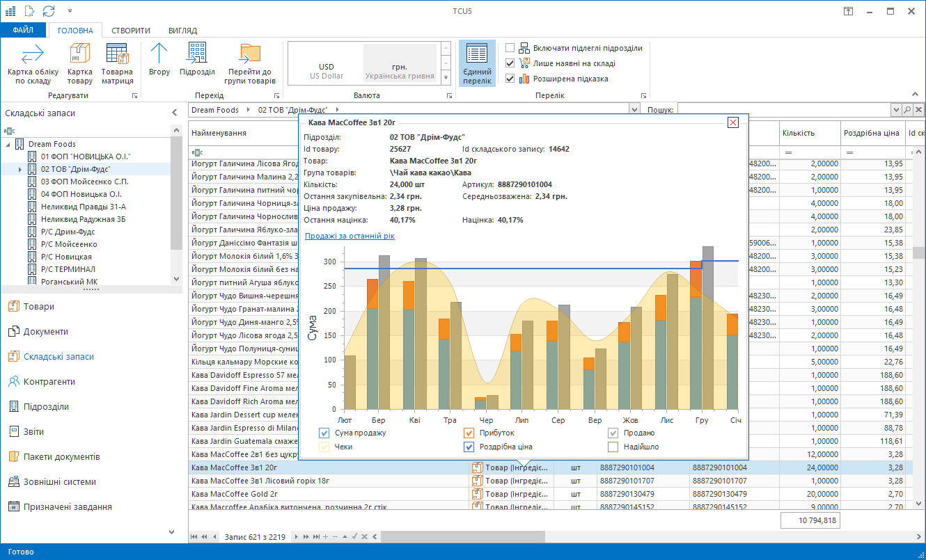Enable Включати підлеглі підрозділи checkbox
926x560 pixels.
[510, 48]
